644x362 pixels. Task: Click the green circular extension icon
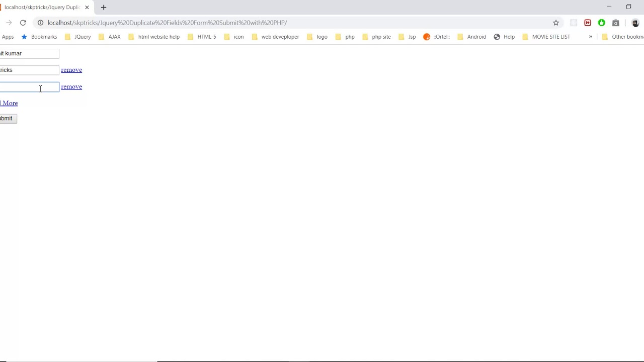pyautogui.click(x=602, y=23)
